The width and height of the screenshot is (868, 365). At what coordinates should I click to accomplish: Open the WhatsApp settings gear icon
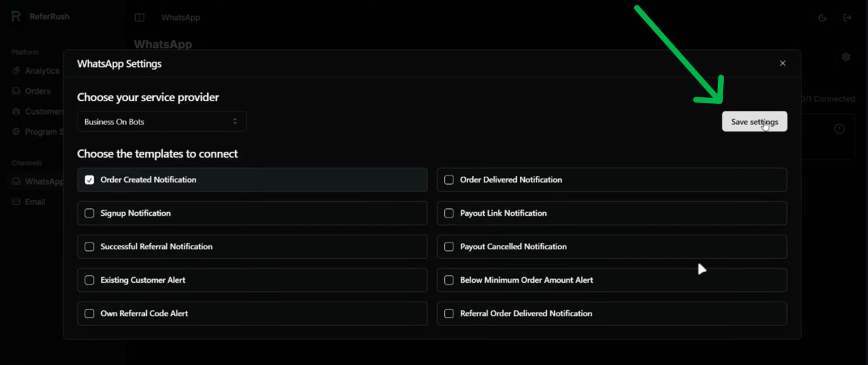[846, 57]
